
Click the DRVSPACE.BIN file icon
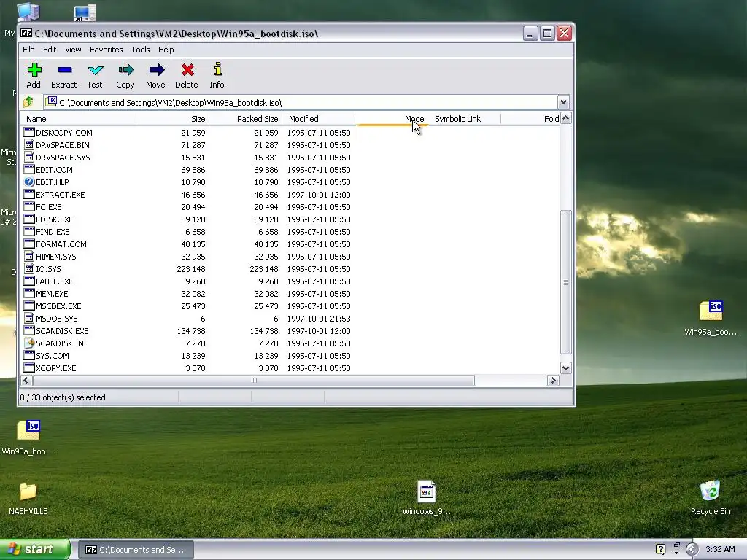[29, 145]
